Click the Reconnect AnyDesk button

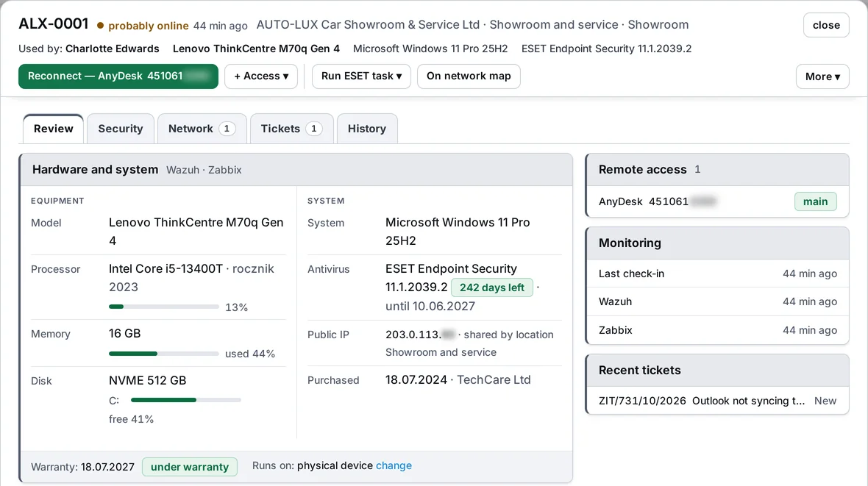pyautogui.click(x=118, y=76)
